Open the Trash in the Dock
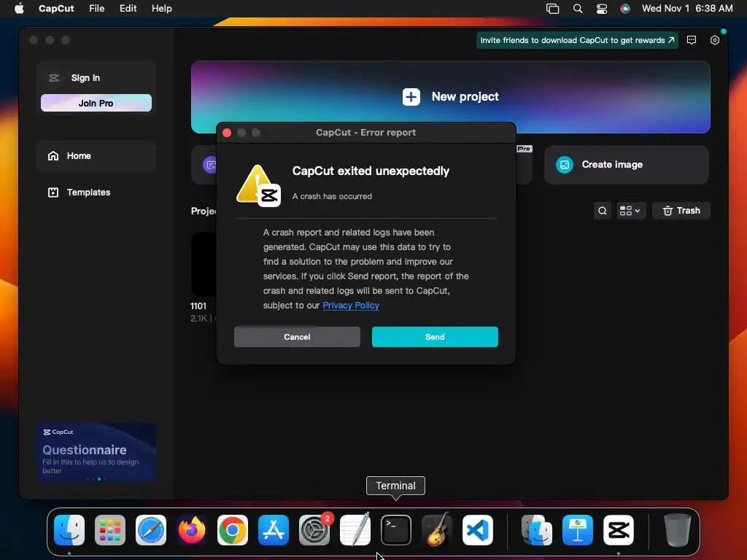 [x=678, y=530]
